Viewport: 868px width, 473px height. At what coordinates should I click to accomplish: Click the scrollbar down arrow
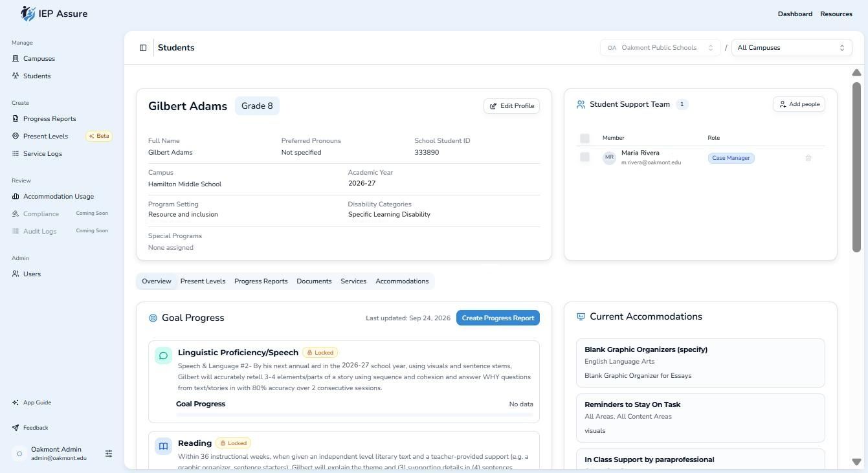pos(856,462)
